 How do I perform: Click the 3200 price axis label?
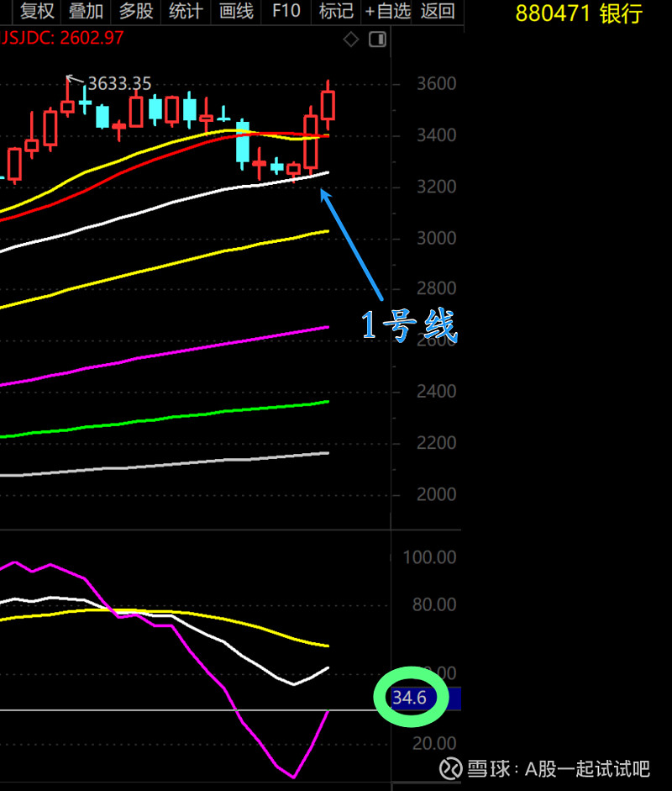[436, 187]
